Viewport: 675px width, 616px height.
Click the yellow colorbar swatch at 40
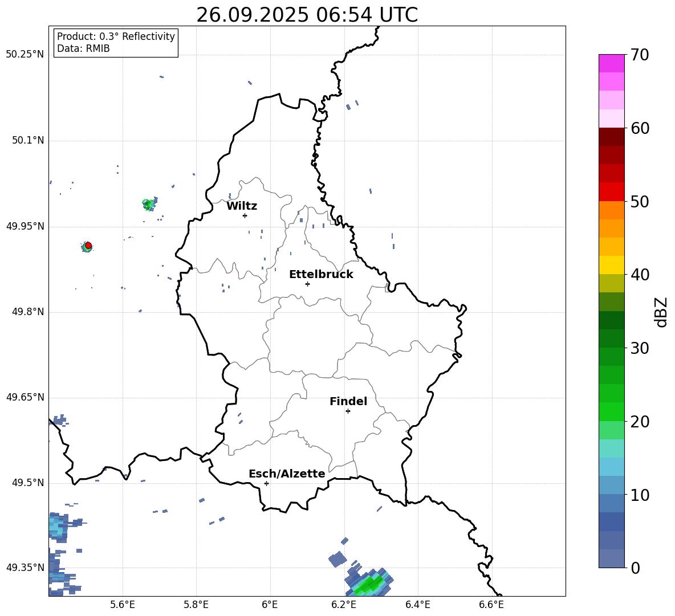tap(612, 265)
